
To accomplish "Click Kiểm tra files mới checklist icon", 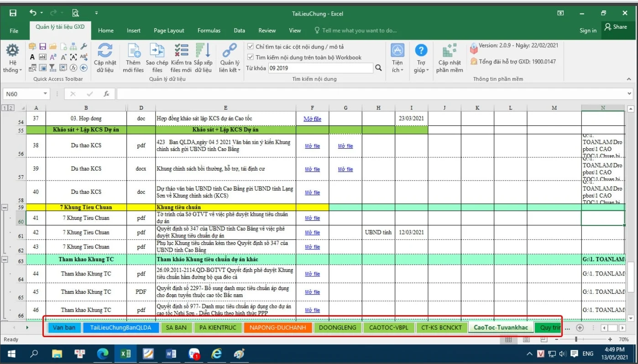I will point(181,51).
